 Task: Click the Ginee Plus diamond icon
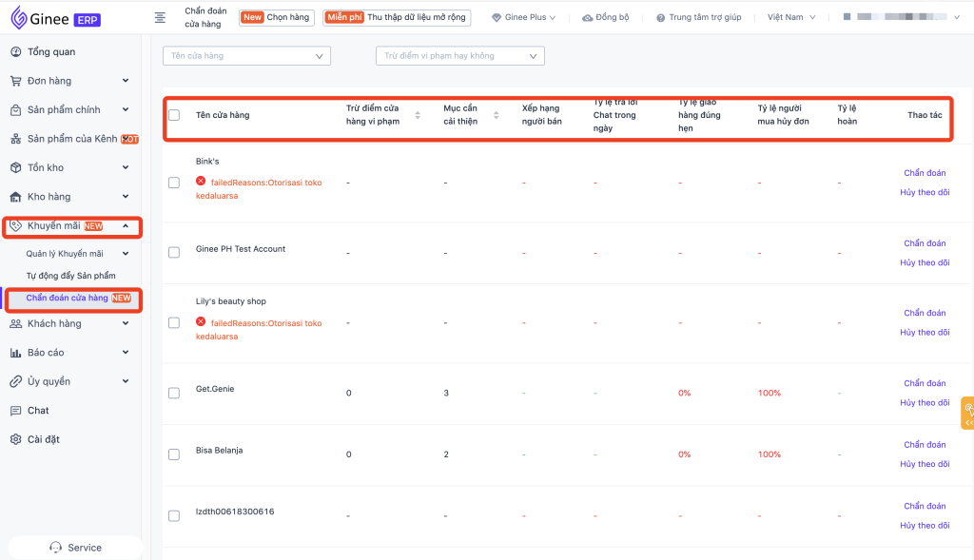pos(497,17)
